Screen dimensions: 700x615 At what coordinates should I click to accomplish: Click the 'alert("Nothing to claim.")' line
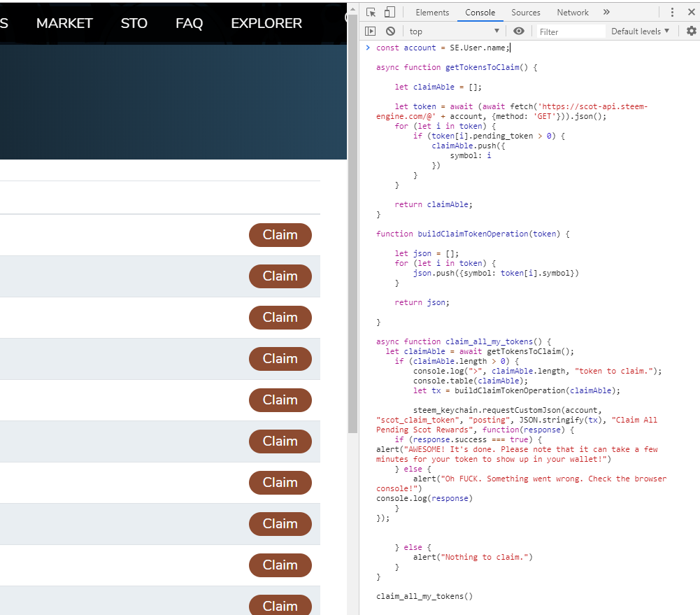(473, 558)
